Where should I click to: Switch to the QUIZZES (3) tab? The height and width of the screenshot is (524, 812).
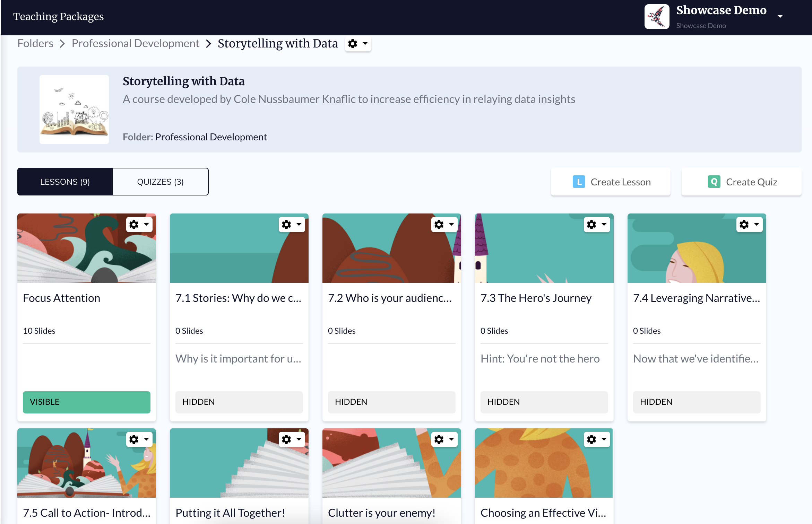(x=161, y=182)
